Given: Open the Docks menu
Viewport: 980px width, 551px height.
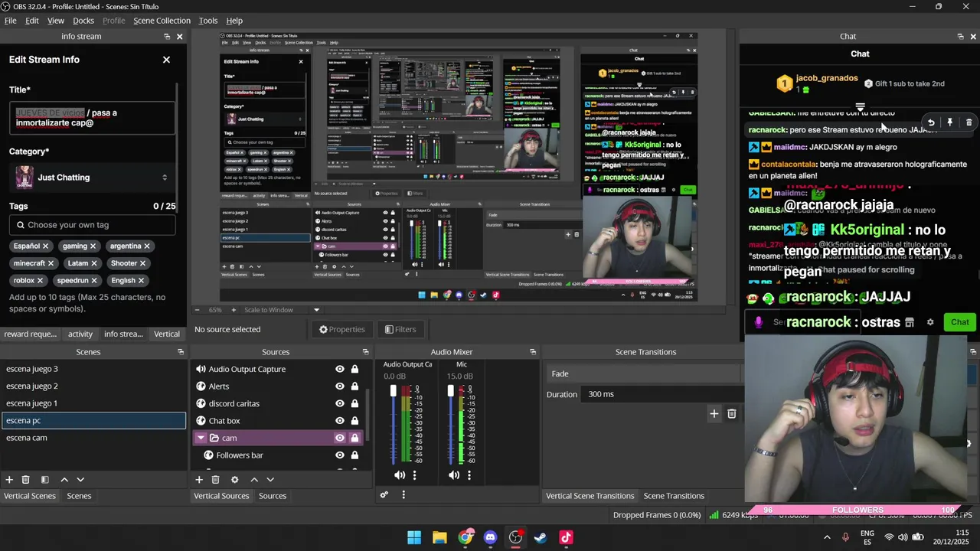Looking at the screenshot, I should tap(83, 21).
